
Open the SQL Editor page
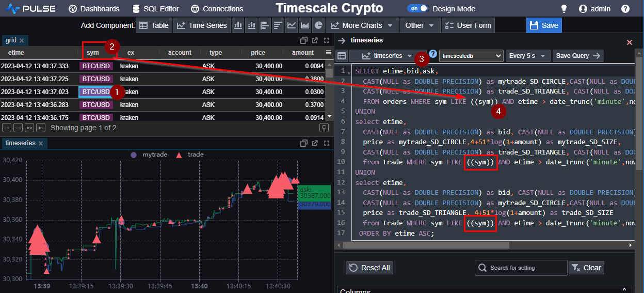[x=156, y=9]
